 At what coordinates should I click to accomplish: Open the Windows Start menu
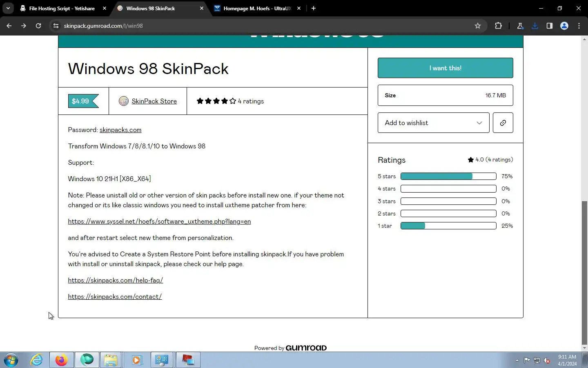(x=11, y=360)
